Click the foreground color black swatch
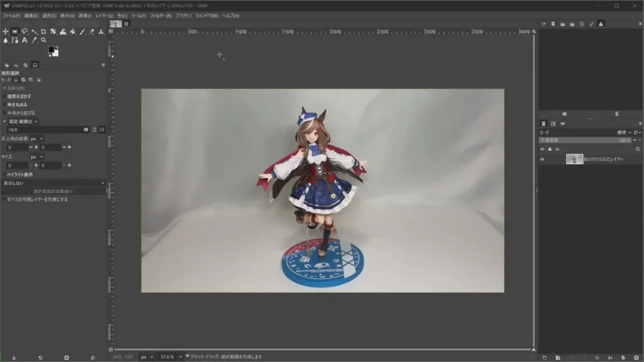The image size is (644, 362). click(x=51, y=50)
